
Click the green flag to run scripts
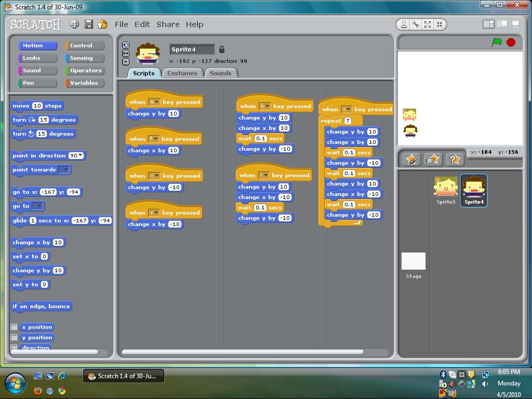pyautogui.click(x=497, y=42)
